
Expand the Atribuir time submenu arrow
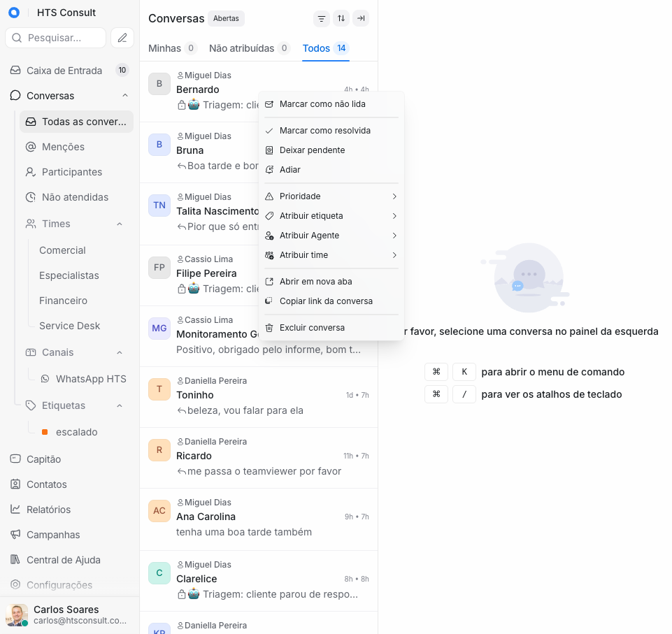[394, 255]
